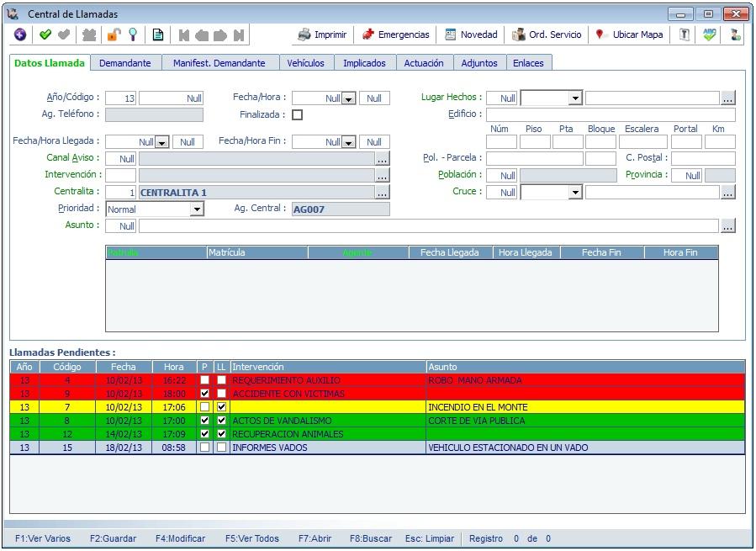Open Canal Aviso ellipsis lookup button
The height and width of the screenshot is (551, 756).
(x=383, y=159)
